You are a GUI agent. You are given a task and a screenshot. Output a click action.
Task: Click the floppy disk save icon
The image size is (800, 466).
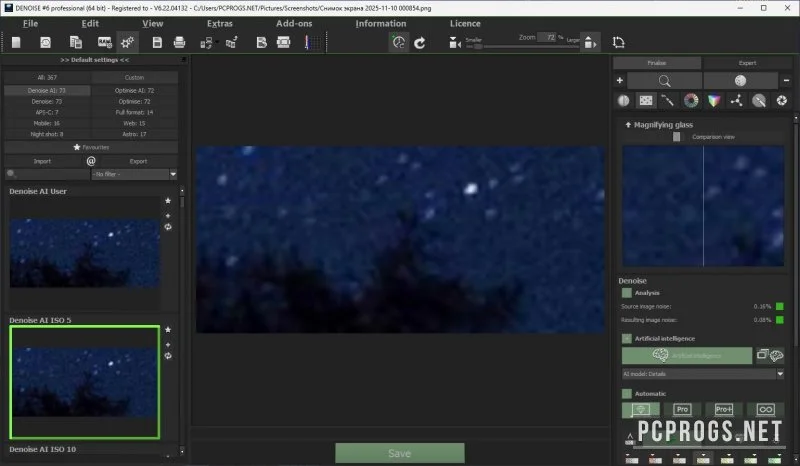click(157, 42)
